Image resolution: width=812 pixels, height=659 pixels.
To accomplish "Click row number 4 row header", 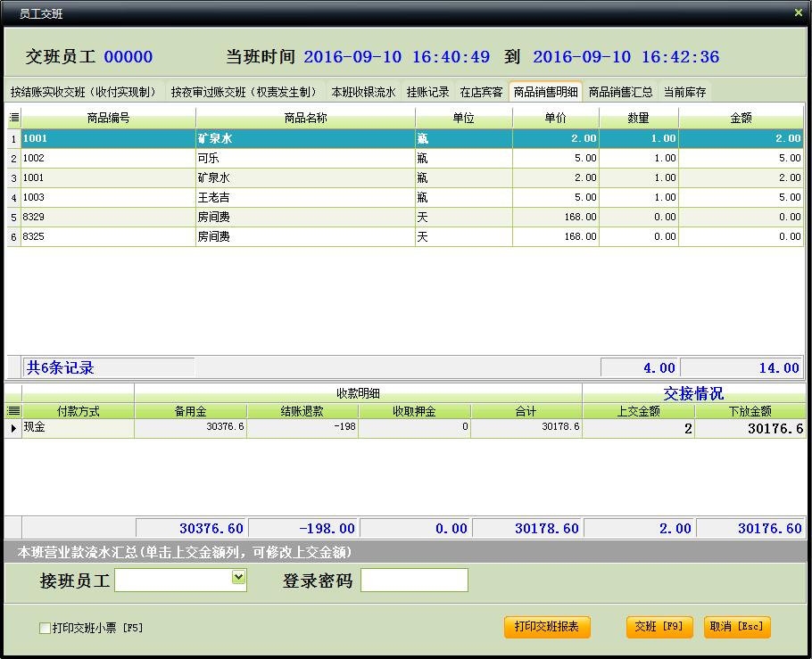I will [14, 198].
